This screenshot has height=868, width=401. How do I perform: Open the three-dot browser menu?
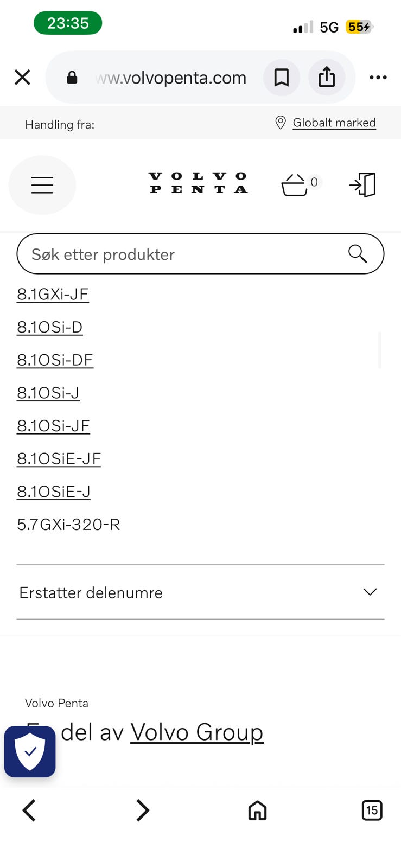(x=378, y=78)
